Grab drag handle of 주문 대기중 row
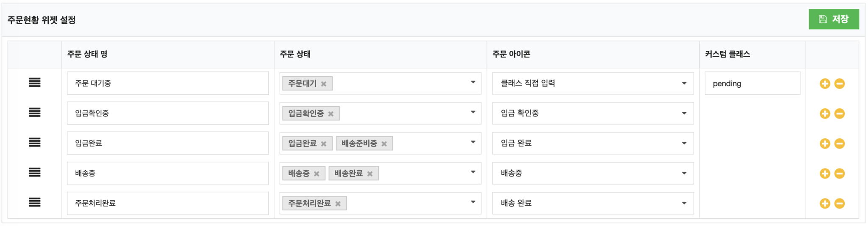 tap(35, 83)
